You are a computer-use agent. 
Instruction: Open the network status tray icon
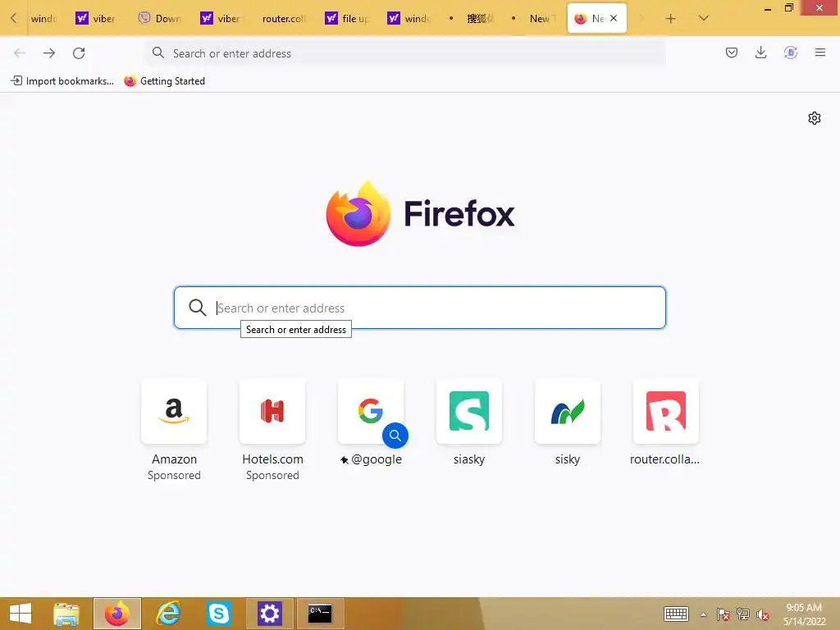[743, 614]
